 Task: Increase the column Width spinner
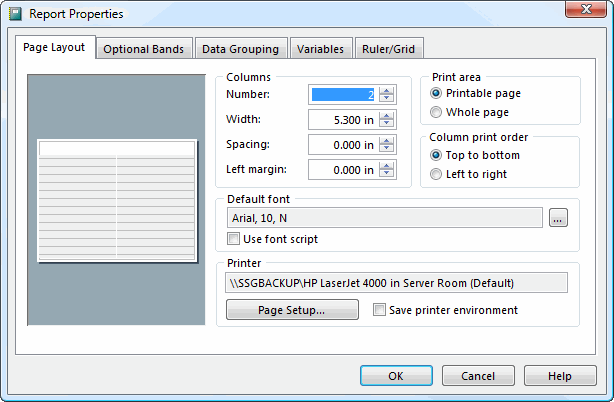coord(387,115)
